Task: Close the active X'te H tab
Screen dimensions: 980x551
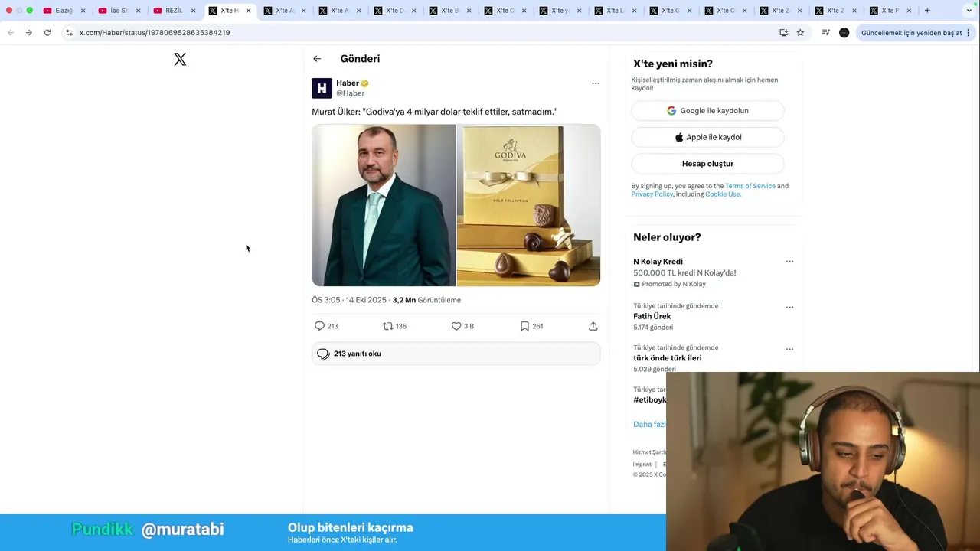Action: coord(248,11)
